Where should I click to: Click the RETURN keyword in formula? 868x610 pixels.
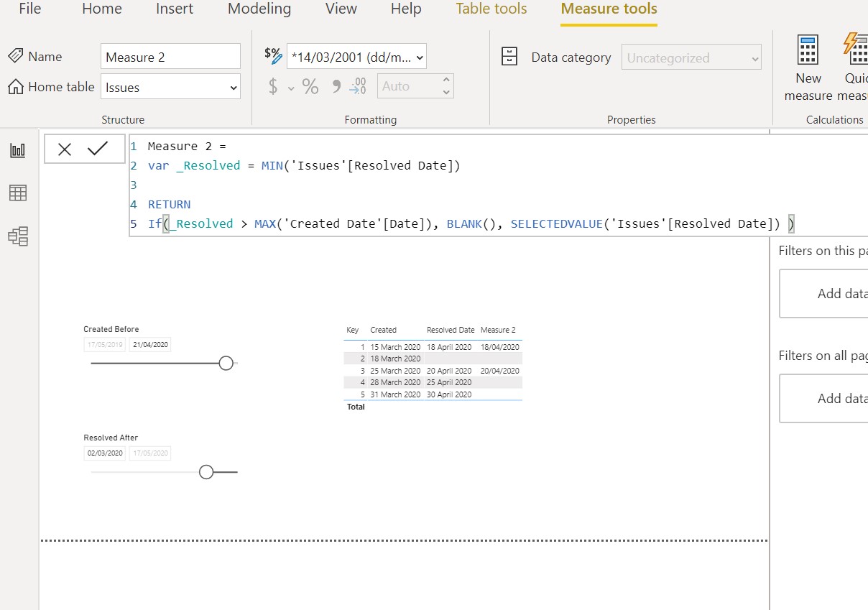170,204
